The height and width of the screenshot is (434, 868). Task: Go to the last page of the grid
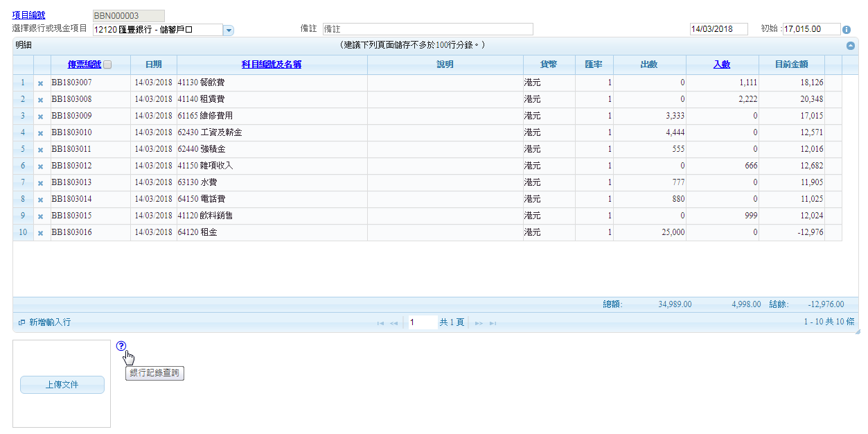tap(493, 323)
